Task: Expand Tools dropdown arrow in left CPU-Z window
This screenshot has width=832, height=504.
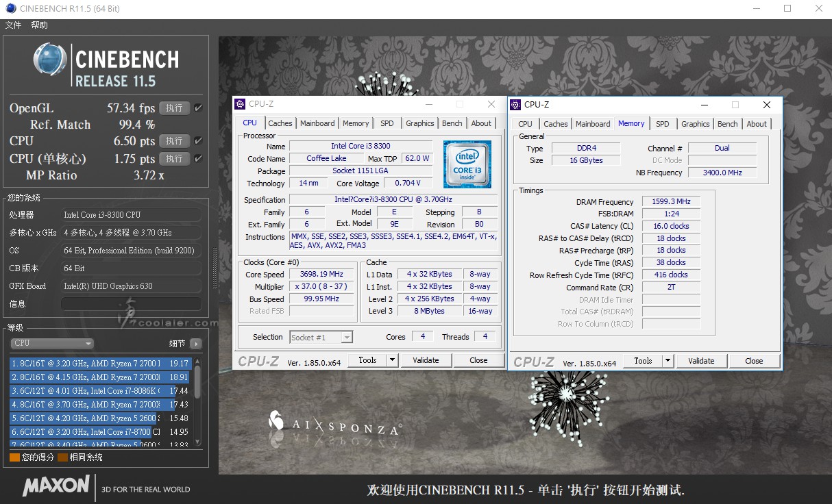Action: click(392, 360)
